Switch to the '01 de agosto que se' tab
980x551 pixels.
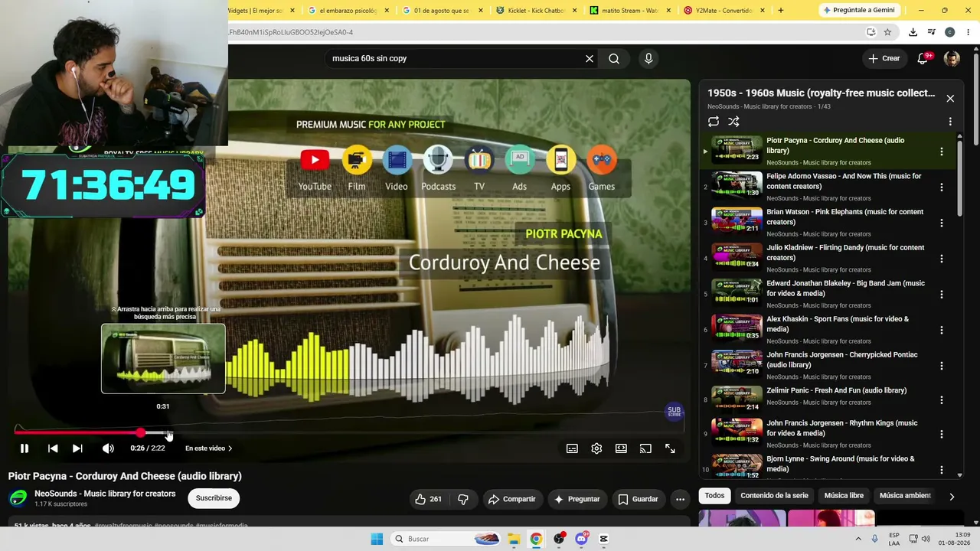click(442, 11)
